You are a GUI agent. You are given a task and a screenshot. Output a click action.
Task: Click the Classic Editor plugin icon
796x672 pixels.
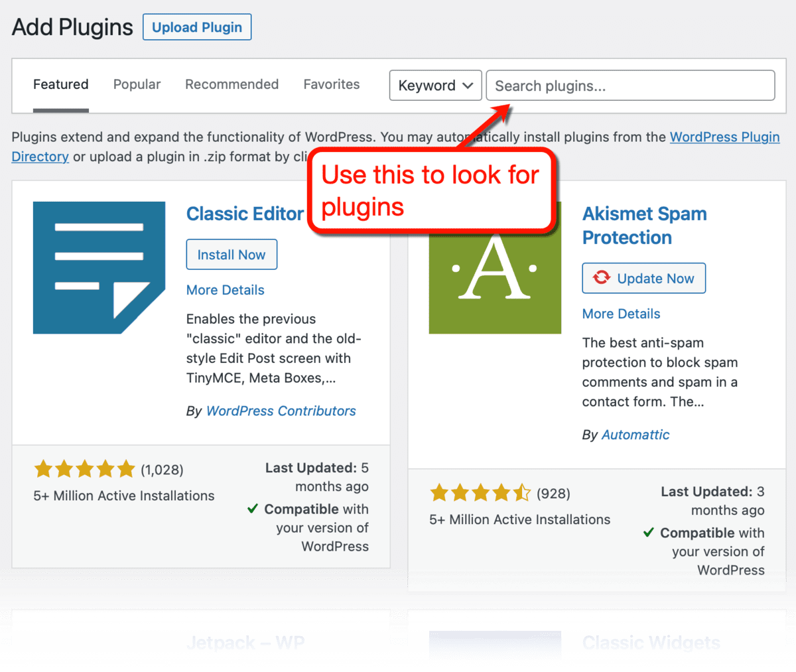99,267
